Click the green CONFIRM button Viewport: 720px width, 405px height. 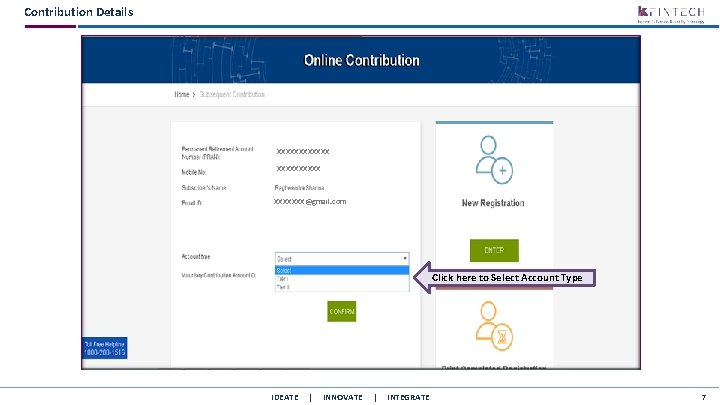coord(342,311)
